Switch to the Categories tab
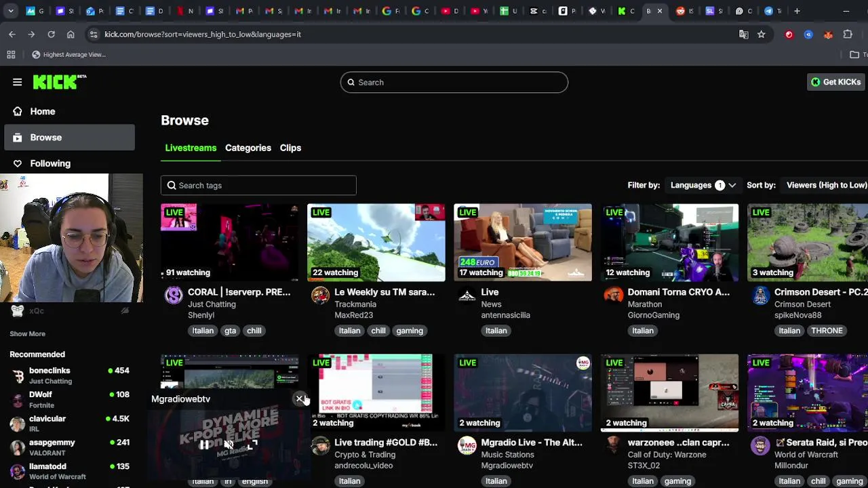Viewport: 868px width, 488px height. point(248,148)
